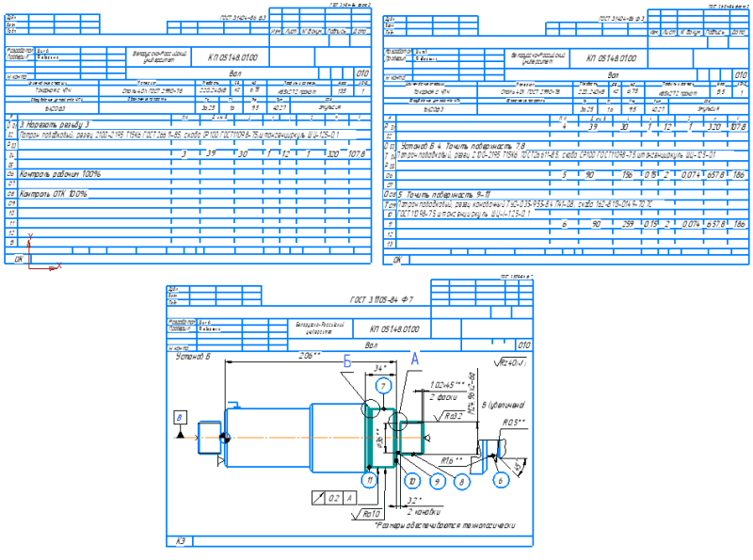Click value 259 on the right operation card

(628, 224)
